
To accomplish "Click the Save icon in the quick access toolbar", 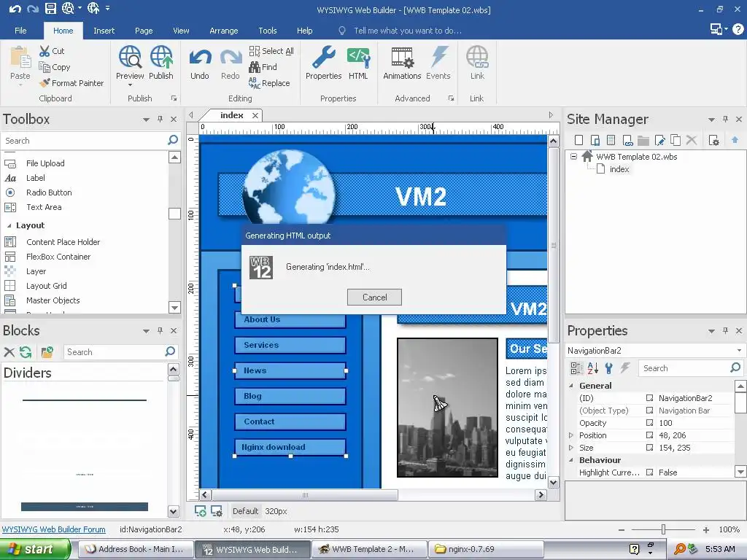I will click(50, 8).
